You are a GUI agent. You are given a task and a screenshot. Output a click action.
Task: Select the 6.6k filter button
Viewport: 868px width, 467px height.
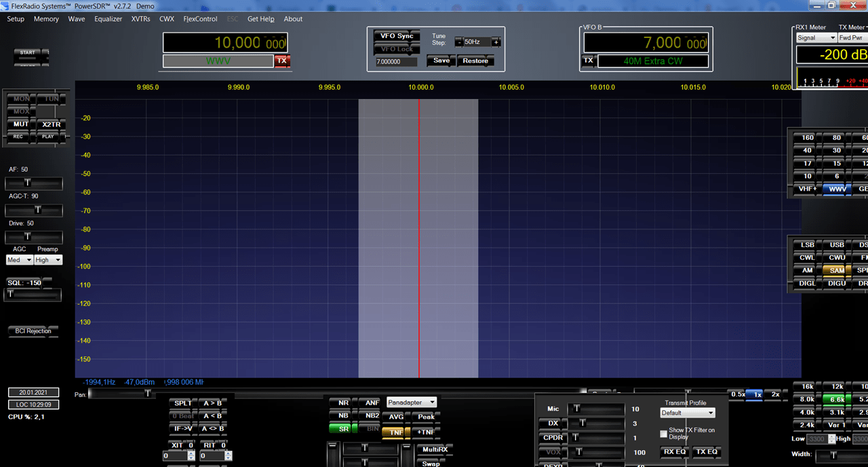[x=837, y=399]
